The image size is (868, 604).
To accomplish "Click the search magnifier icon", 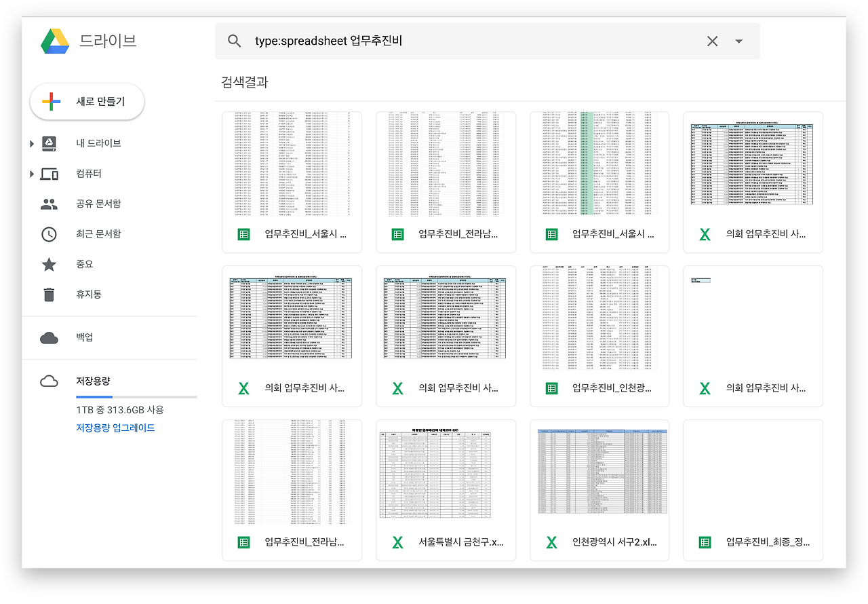I will point(235,41).
